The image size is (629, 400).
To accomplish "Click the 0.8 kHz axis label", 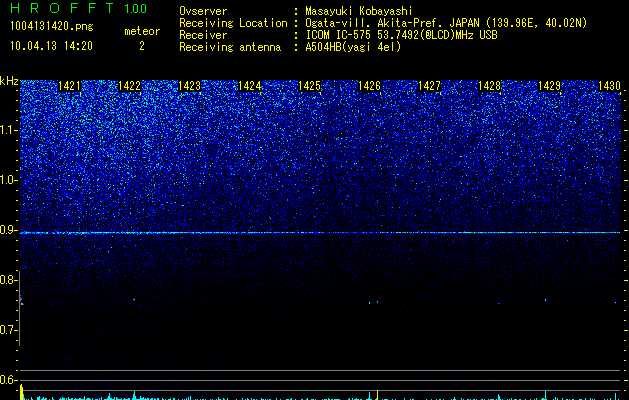I will [x=8, y=280].
